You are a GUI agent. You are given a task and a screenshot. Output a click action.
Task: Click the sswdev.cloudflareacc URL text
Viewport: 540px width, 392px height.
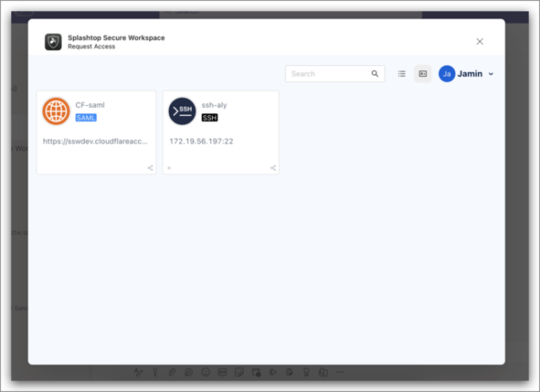coord(95,141)
